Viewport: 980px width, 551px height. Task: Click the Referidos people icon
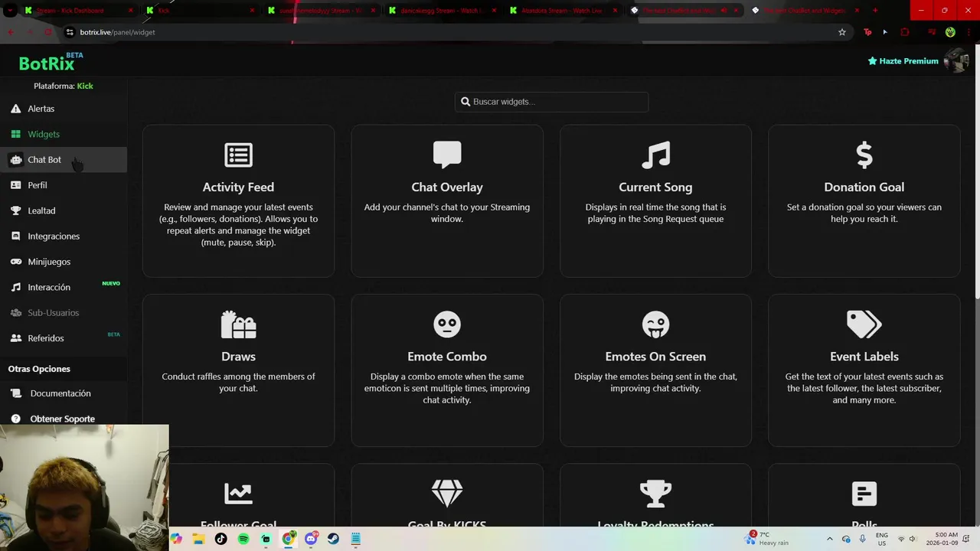16,338
